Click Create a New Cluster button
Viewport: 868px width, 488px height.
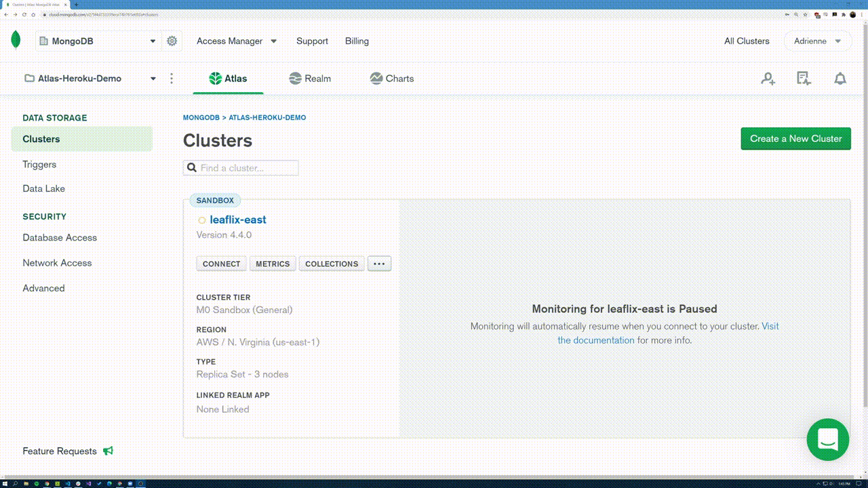795,139
